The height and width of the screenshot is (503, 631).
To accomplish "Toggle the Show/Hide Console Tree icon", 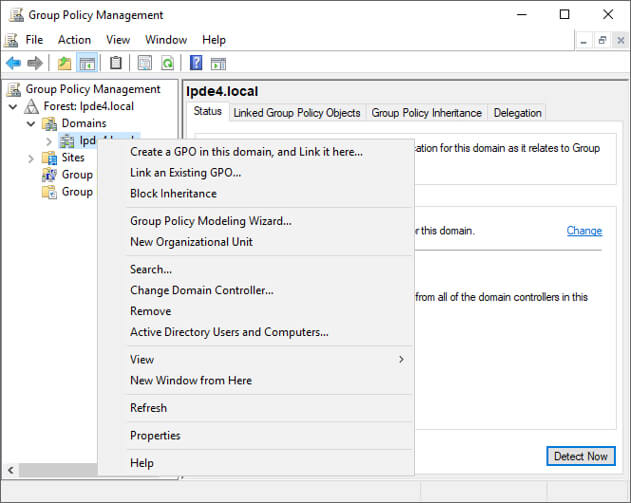I will (87, 63).
